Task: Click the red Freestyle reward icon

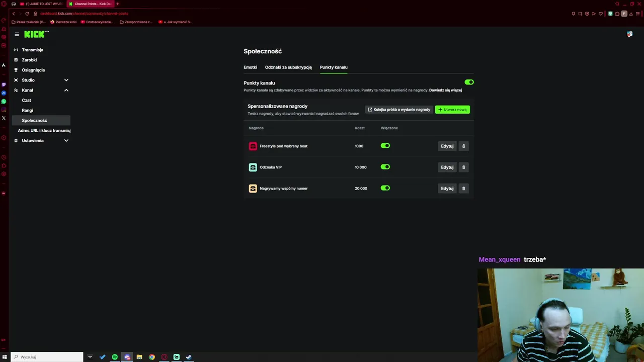Action: (253, 146)
